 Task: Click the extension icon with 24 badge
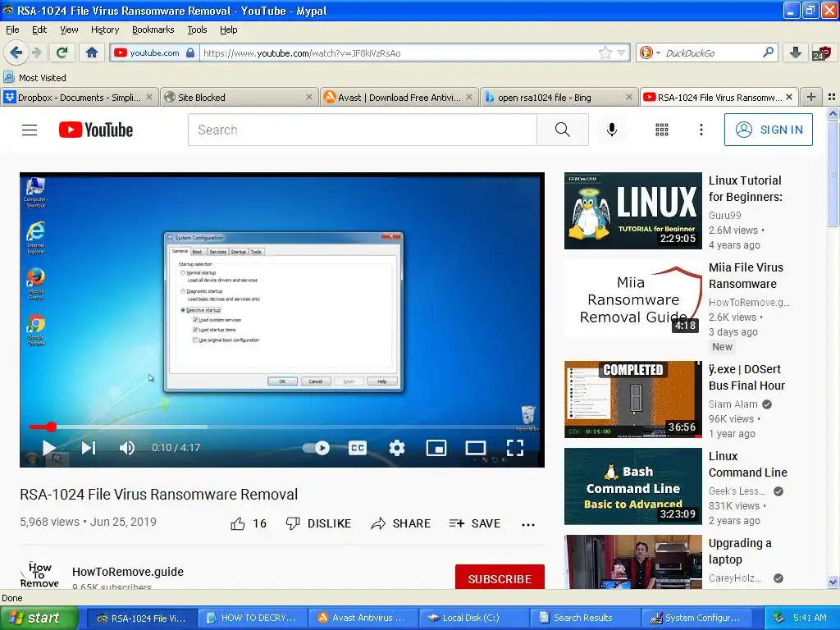821,52
